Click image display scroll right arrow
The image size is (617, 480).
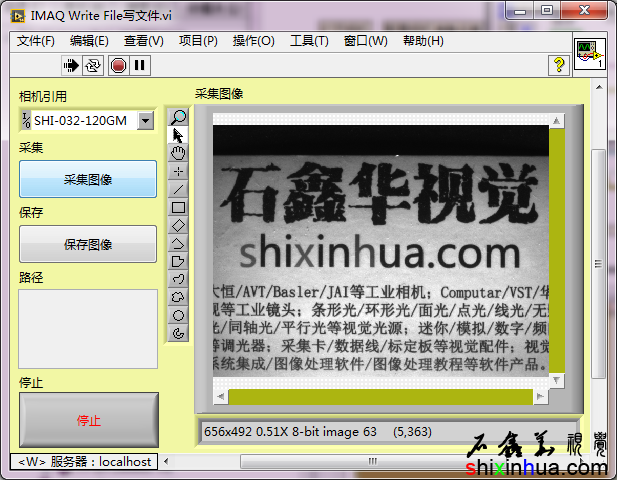pos(540,397)
